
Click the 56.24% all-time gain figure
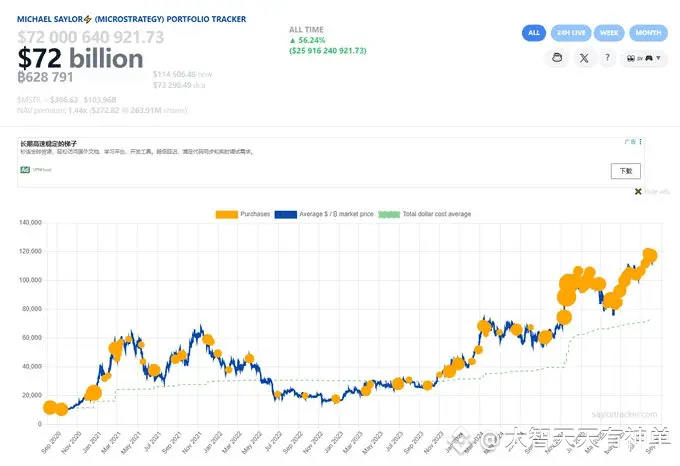point(307,40)
